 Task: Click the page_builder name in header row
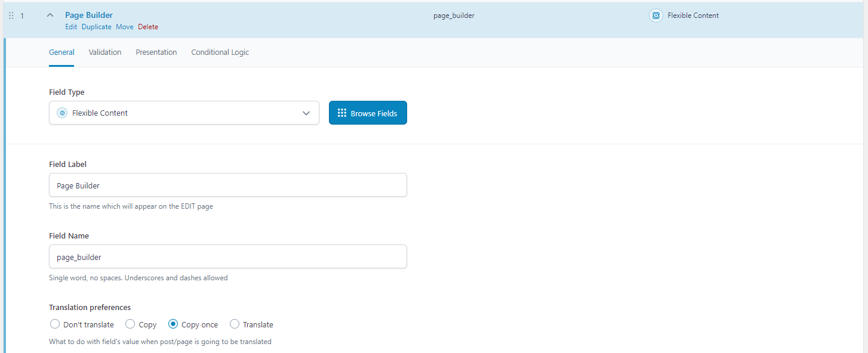tap(454, 16)
